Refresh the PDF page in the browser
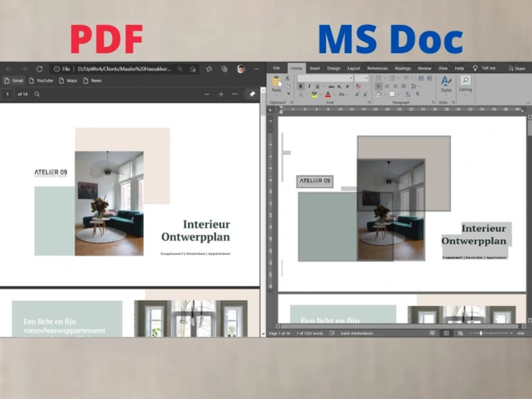This screenshot has height=399, width=532. point(40,69)
